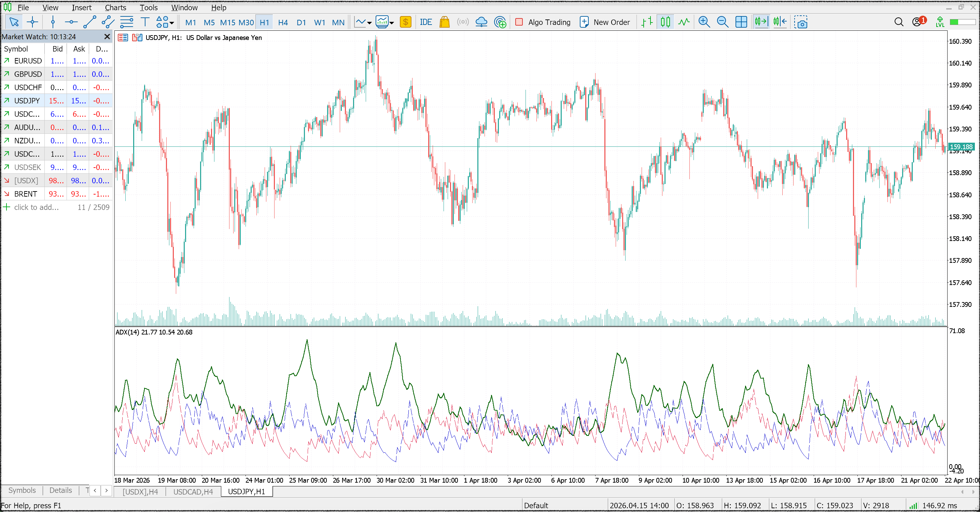Select the cursor arrow tool
Viewport: 980px width, 512px height.
pyautogui.click(x=14, y=22)
